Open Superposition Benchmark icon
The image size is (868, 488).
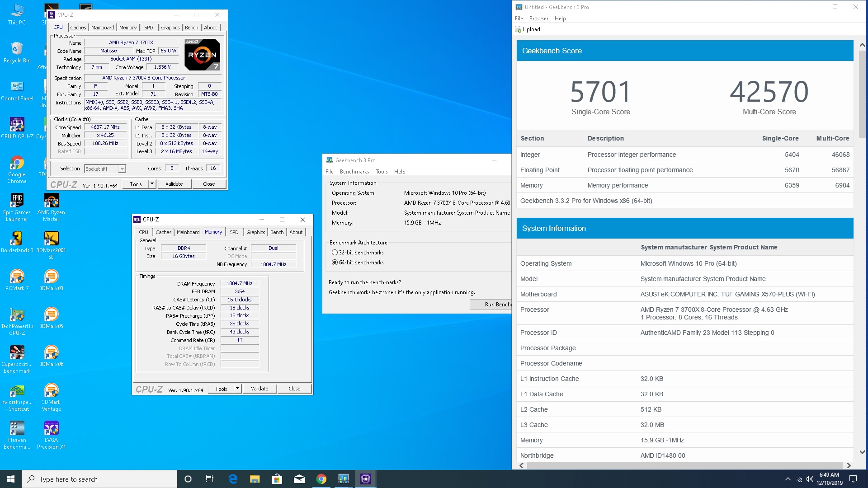pos(17,359)
